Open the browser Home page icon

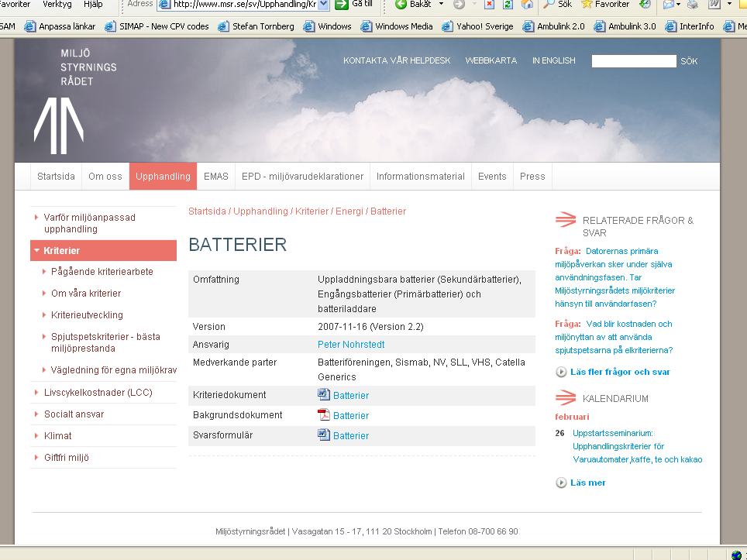527,5
